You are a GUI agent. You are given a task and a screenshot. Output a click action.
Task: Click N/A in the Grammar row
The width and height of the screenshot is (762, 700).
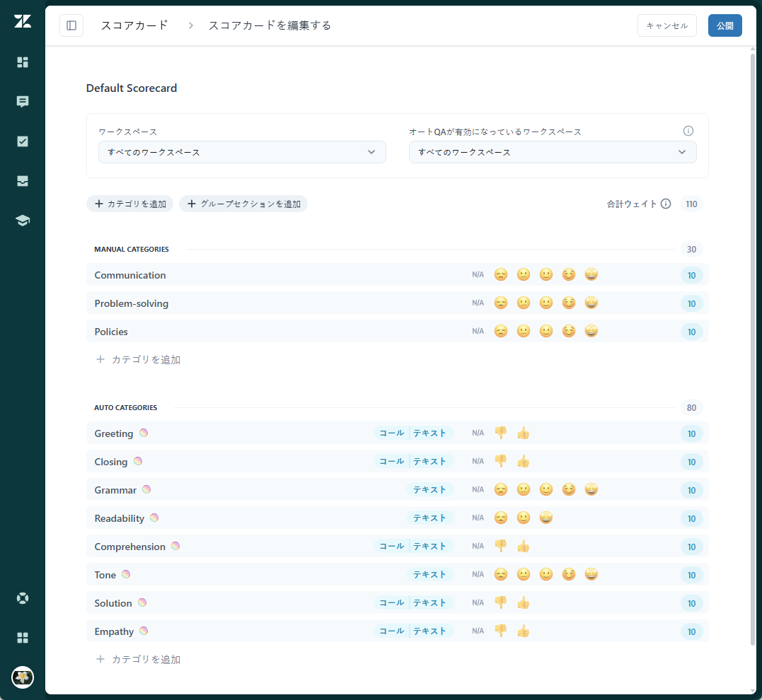[478, 489]
